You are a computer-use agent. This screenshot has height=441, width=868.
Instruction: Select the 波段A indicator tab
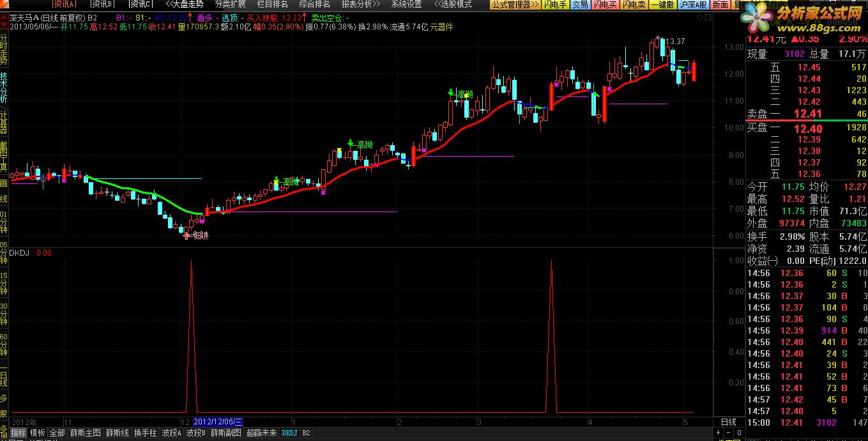click(x=172, y=433)
